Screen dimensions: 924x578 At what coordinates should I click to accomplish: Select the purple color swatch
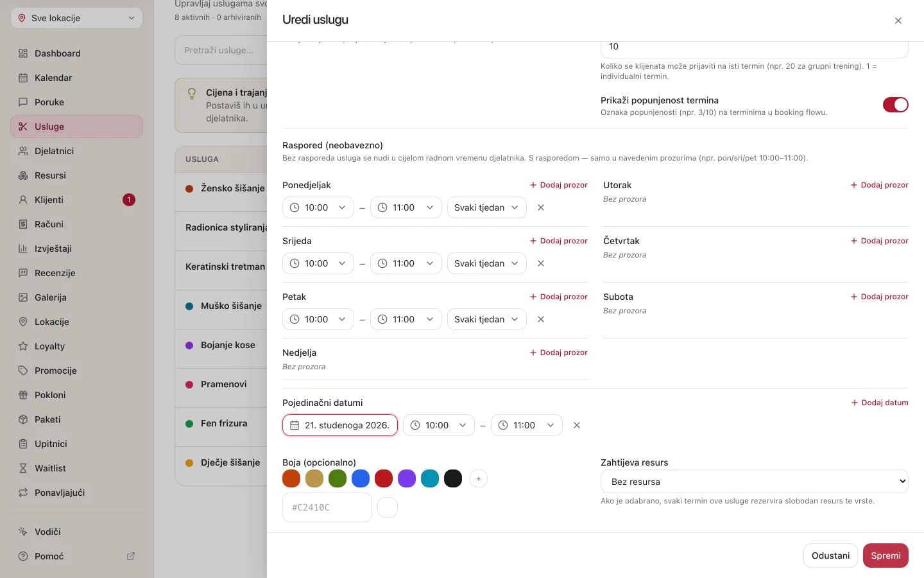pos(407,478)
